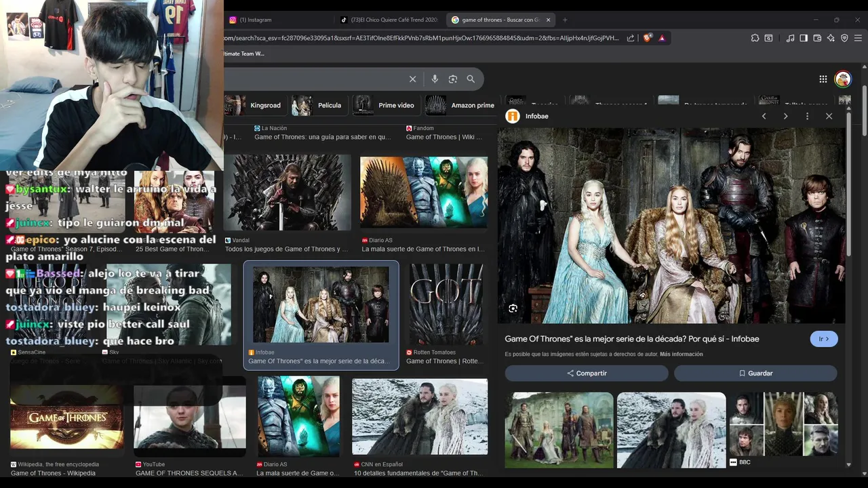Open the tab search icon in the toolbar

(x=769, y=38)
